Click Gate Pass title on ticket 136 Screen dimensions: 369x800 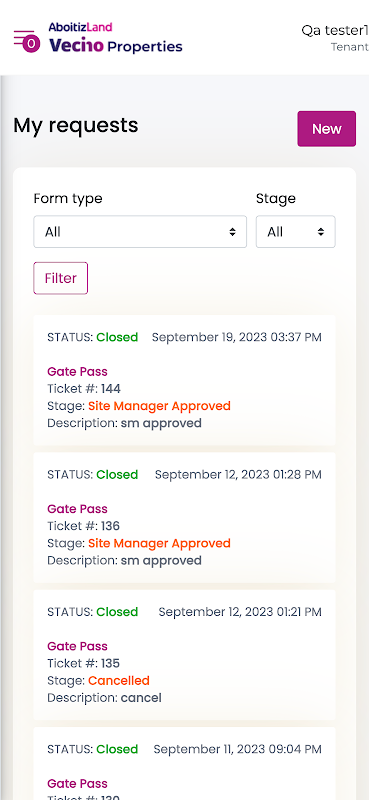point(77,509)
